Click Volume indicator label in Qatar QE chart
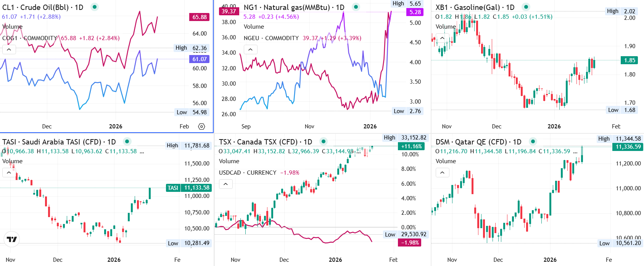 (446, 161)
